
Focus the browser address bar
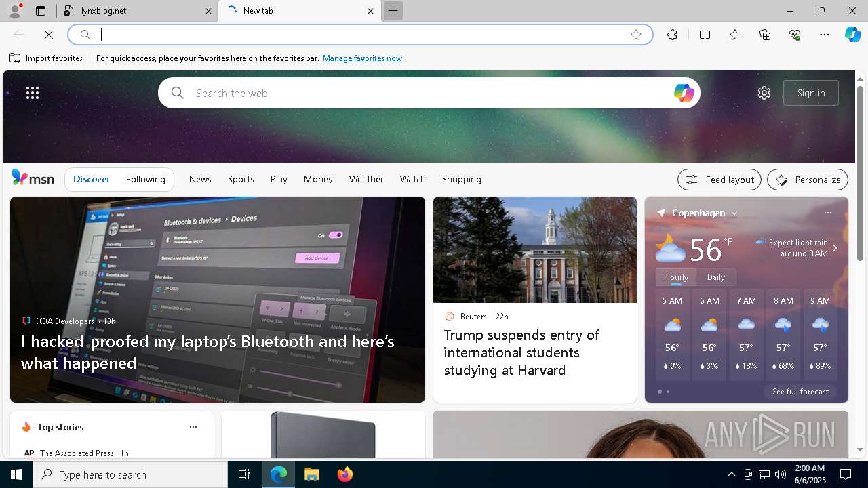[359, 35]
